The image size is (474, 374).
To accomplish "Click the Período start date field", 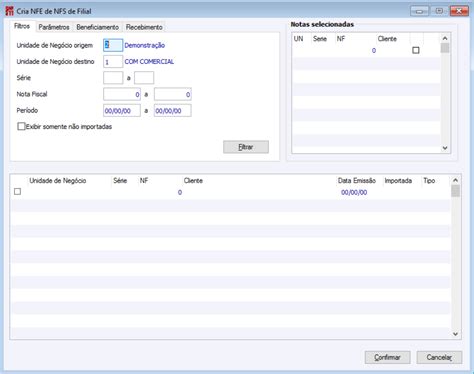I will [122, 111].
